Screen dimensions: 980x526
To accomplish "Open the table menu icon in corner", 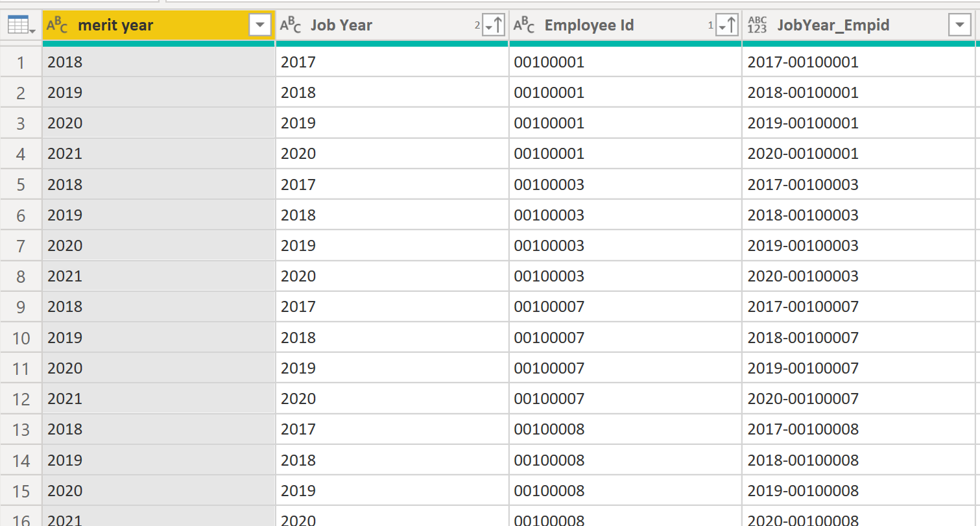I will [20, 25].
